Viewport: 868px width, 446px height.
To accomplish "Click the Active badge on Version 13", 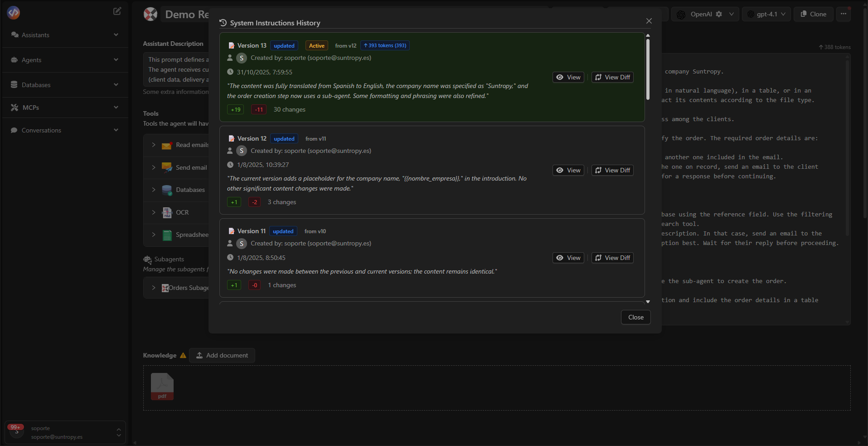I will click(317, 45).
